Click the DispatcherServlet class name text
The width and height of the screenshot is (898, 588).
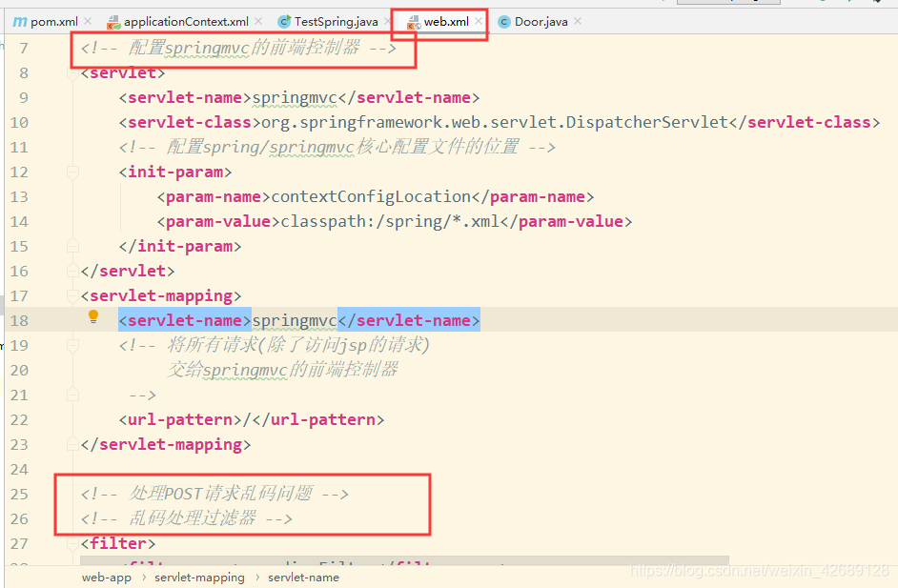pyautogui.click(x=647, y=123)
